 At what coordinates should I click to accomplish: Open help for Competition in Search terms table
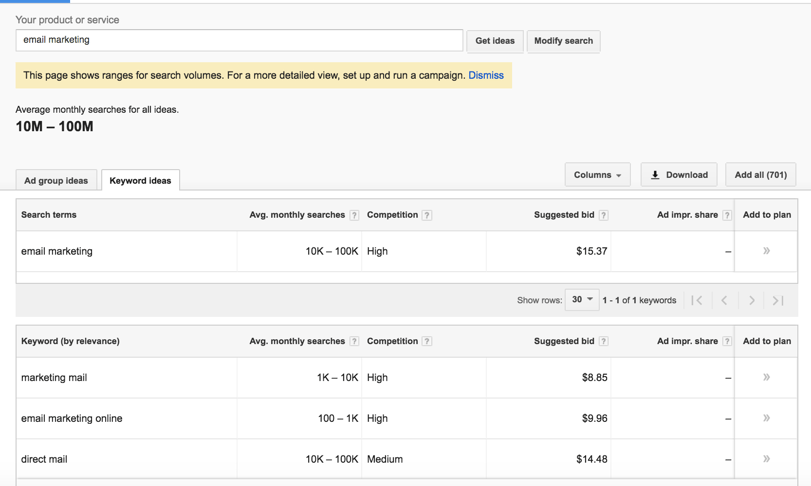click(x=427, y=215)
